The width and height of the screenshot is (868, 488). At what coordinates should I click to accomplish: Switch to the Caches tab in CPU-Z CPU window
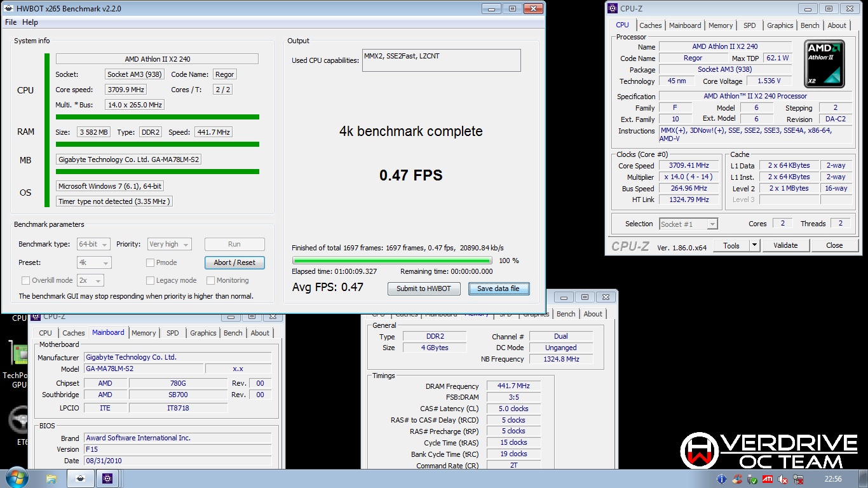(x=651, y=25)
